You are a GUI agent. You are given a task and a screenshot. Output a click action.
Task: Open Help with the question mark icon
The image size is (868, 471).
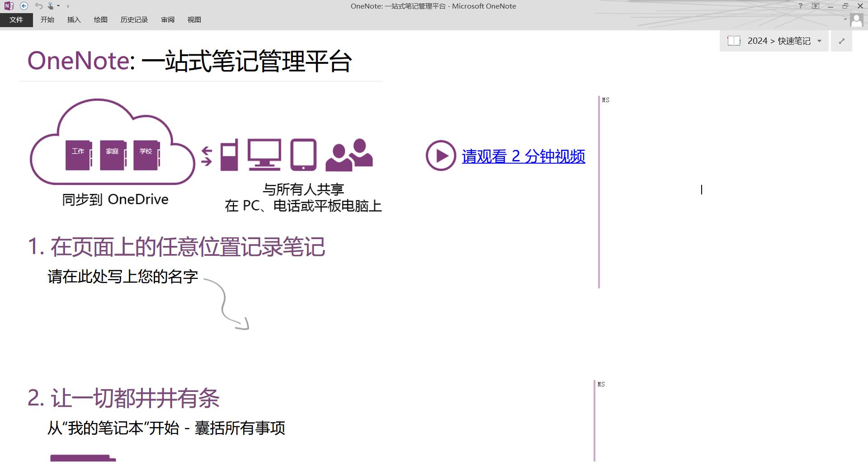pos(800,6)
